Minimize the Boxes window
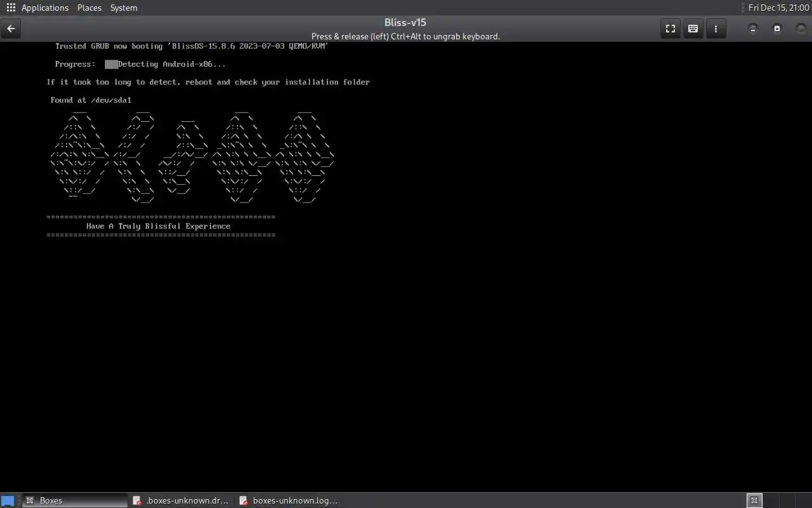Viewport: 812px width, 508px height. [x=753, y=29]
